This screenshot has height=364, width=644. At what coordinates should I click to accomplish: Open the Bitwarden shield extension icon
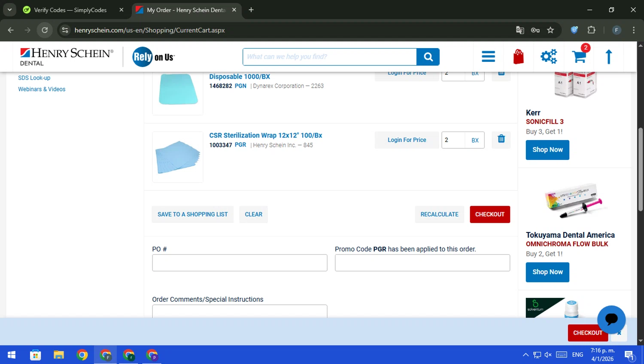[574, 30]
